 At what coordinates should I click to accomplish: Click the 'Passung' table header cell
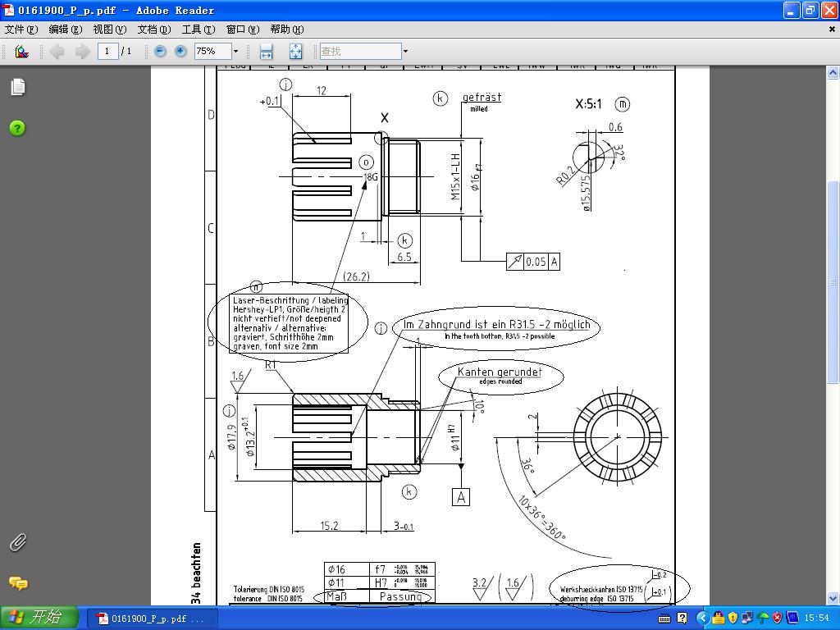click(400, 596)
